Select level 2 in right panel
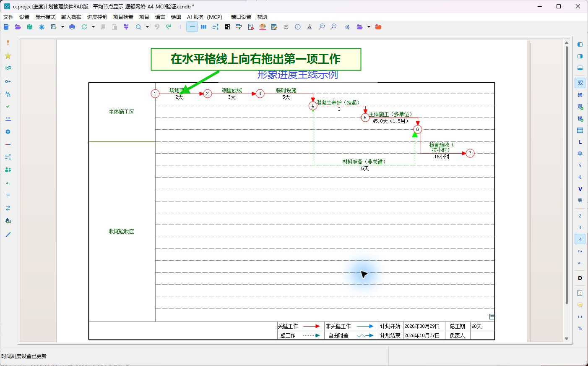This screenshot has width=588, height=366. point(580,216)
